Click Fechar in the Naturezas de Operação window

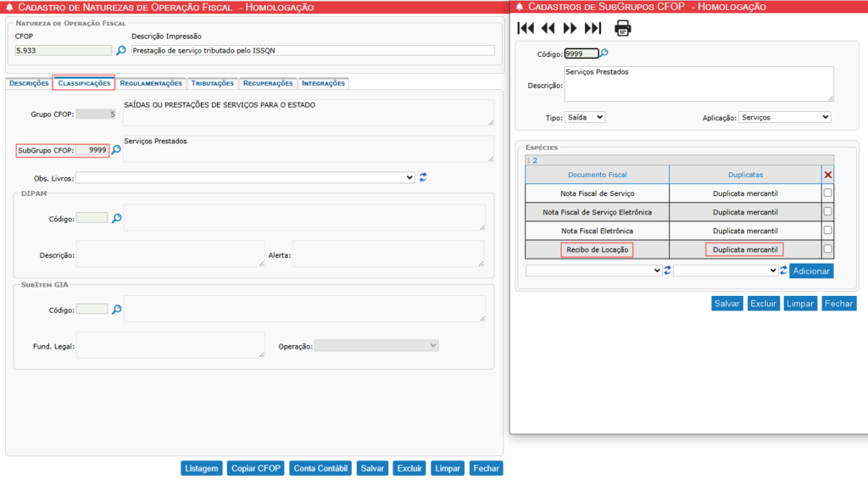pyautogui.click(x=486, y=468)
